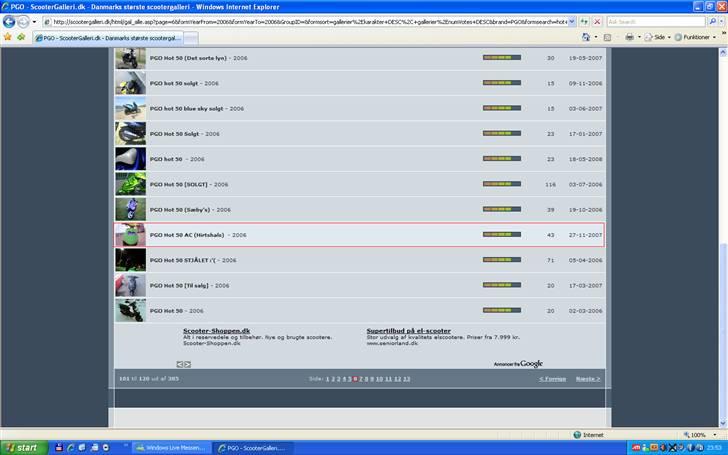Open the Scooter-Shoppen.dk ad link
This screenshot has width=728, height=455.
[216, 330]
